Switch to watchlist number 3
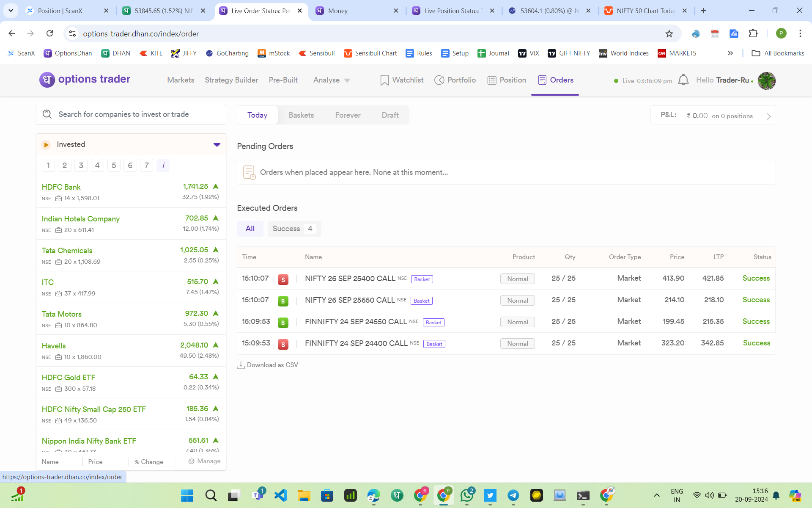Image resolution: width=812 pixels, height=508 pixels. tap(81, 166)
